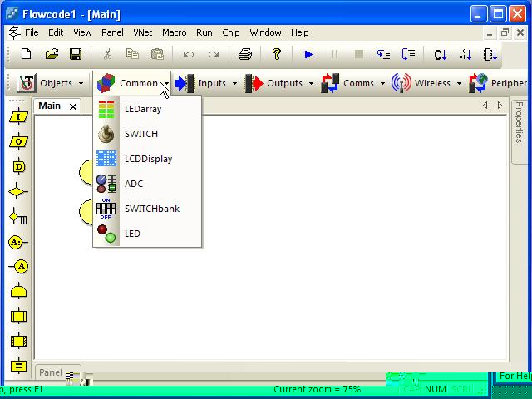Select Loop flowchart icon
Viewport: 532px width, 399px height.
pyautogui.click(x=18, y=291)
